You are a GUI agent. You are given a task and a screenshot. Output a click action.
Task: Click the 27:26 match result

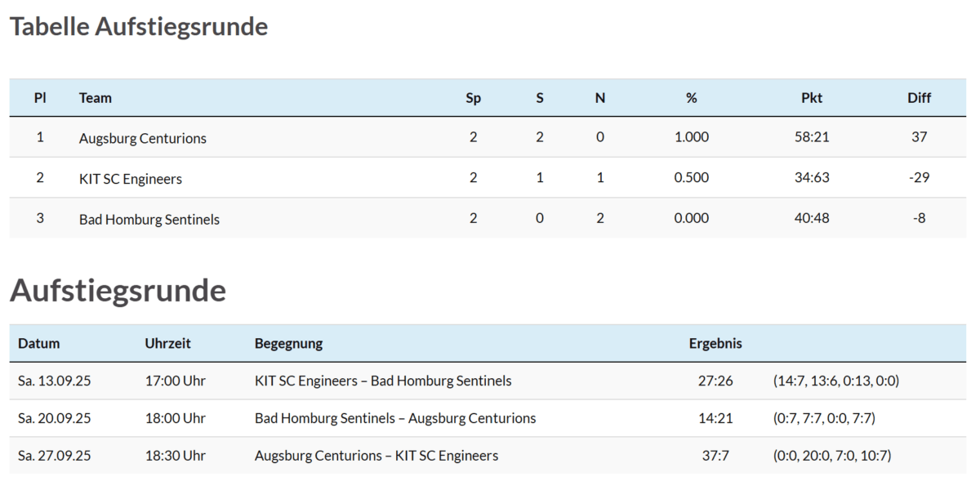(x=715, y=381)
